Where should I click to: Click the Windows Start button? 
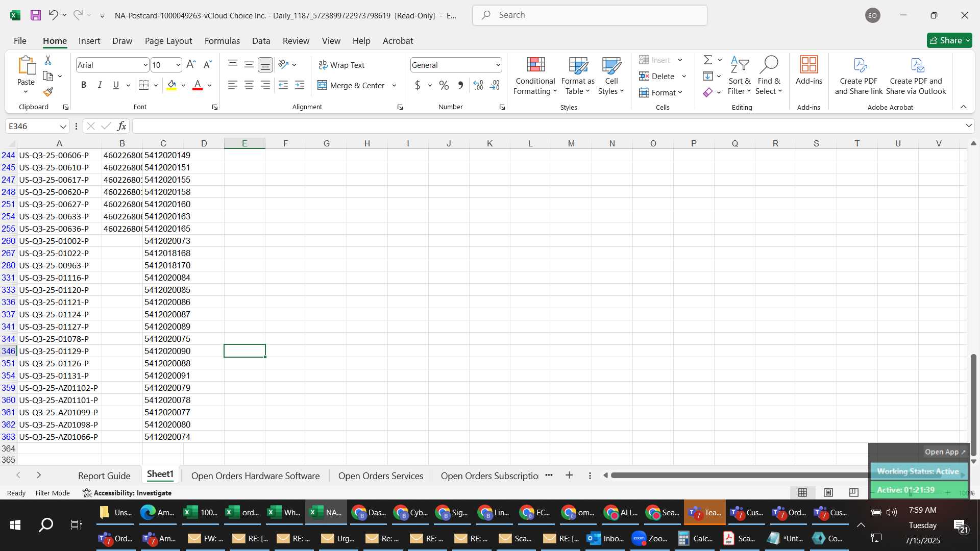(15, 524)
